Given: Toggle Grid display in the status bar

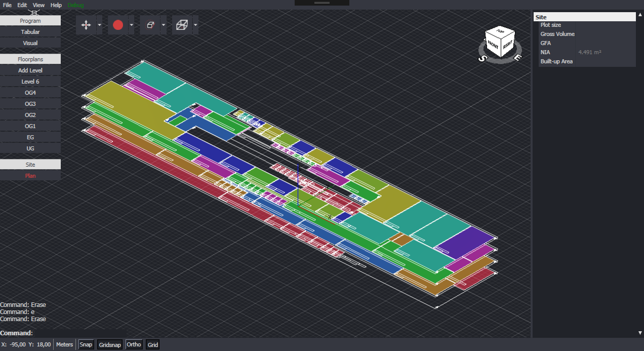Looking at the screenshot, I should pos(153,344).
